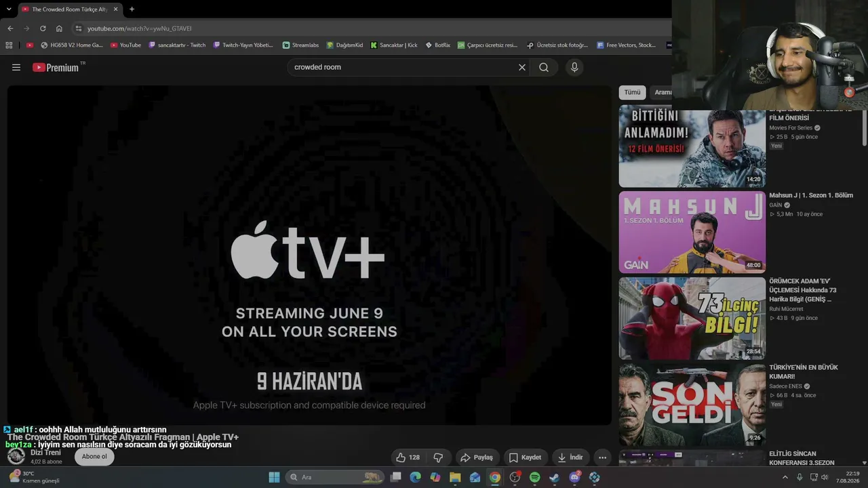Visit the Movies For Series channel
868x488 pixels.
point(791,127)
